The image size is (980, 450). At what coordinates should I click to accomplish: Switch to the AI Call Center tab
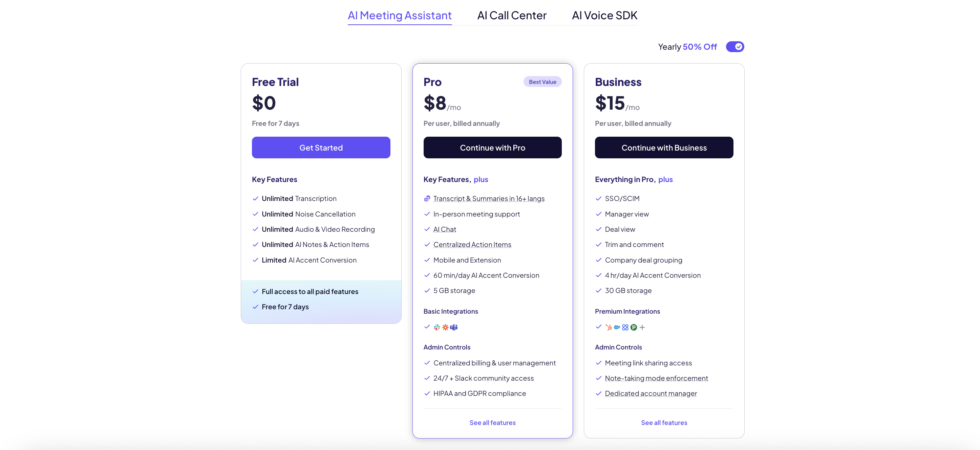(x=512, y=15)
